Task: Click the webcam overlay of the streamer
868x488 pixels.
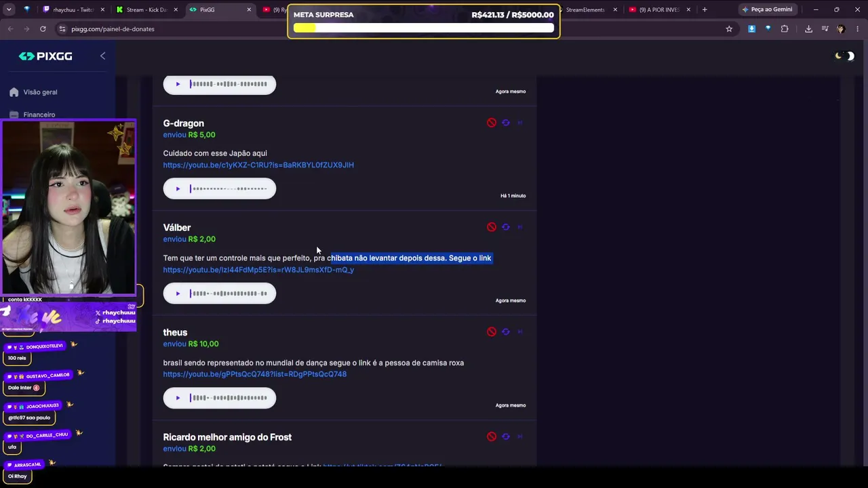Action: point(68,207)
